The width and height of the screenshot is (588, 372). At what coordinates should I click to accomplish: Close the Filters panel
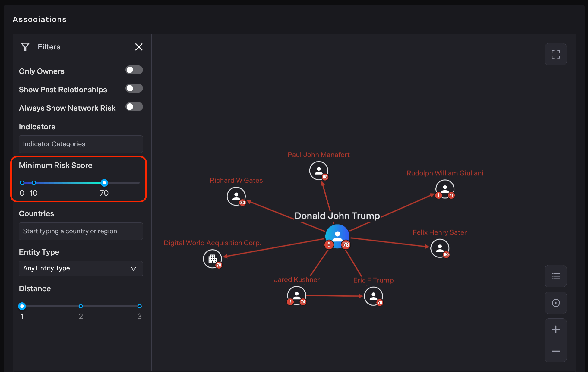pyautogui.click(x=139, y=47)
